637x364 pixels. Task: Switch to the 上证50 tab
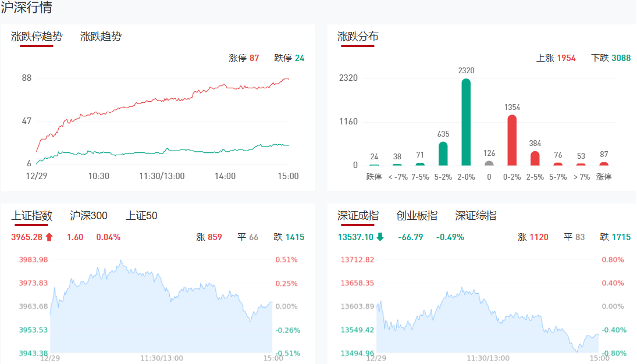[x=141, y=216]
